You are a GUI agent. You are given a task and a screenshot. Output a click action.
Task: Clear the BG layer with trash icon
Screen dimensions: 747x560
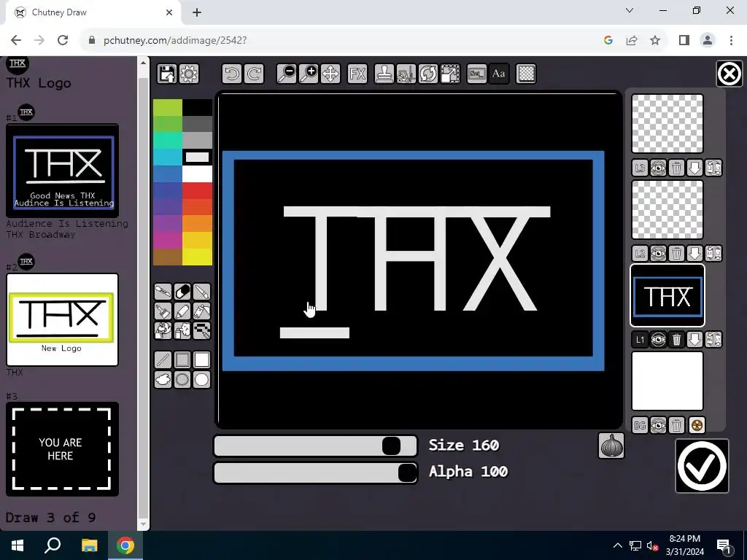(x=676, y=425)
